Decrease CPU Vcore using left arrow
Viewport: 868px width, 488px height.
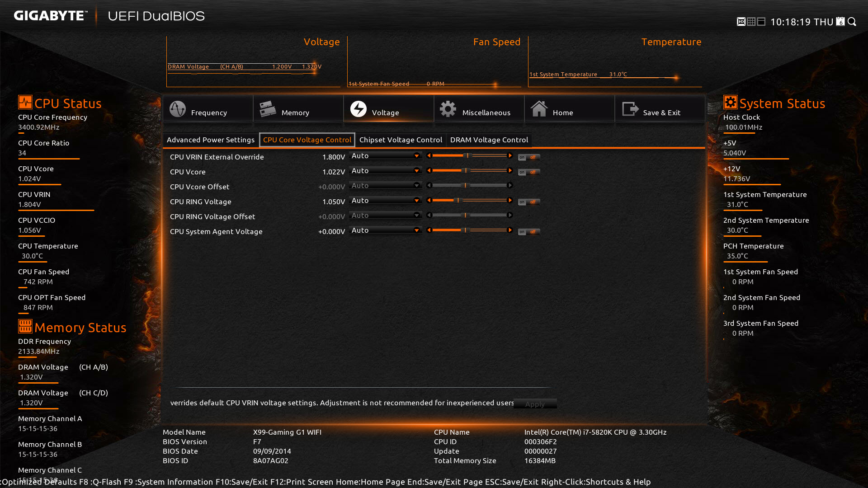tap(429, 171)
